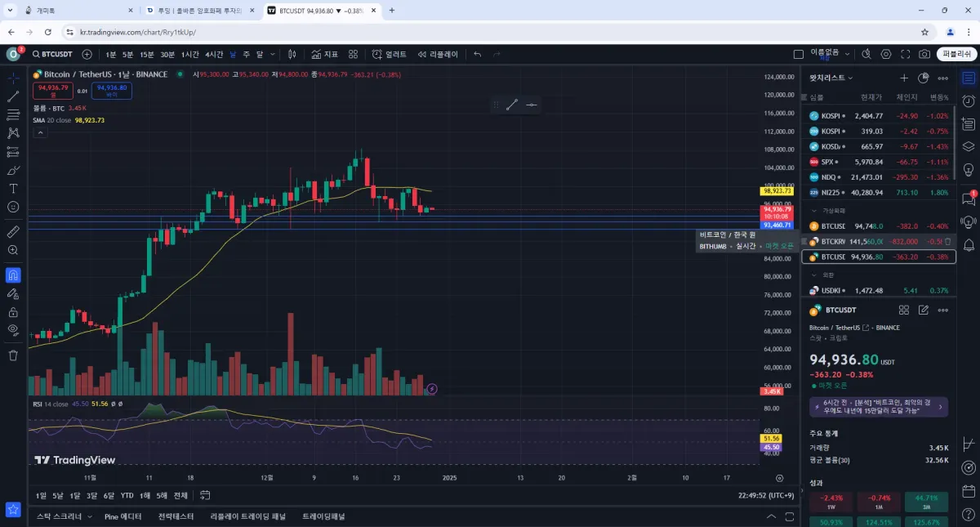Open watchlist more options menu

pyautogui.click(x=943, y=78)
